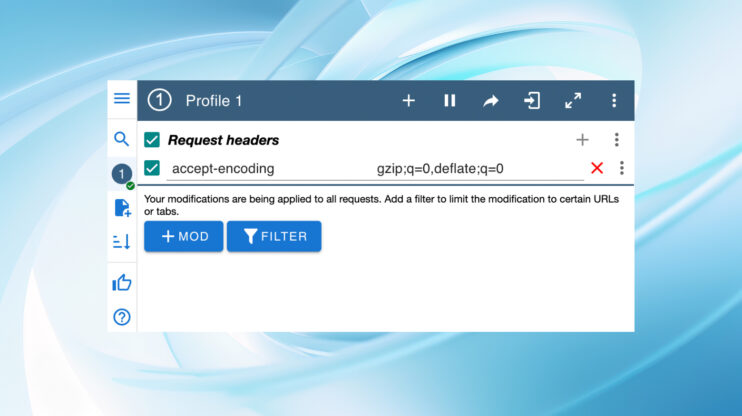742x416 pixels.
Task: Pause ModHeader with the pause icon
Action: (450, 100)
